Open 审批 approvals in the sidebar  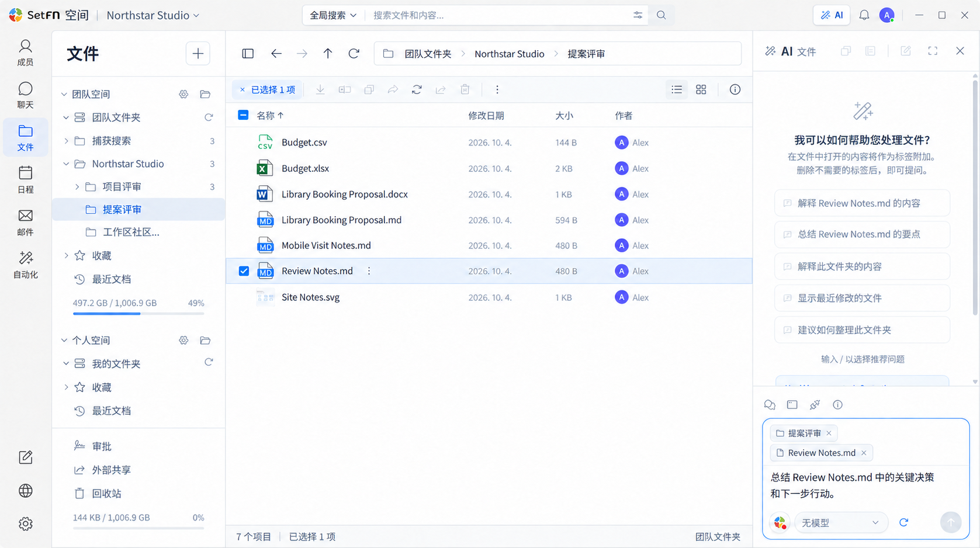pos(102,446)
